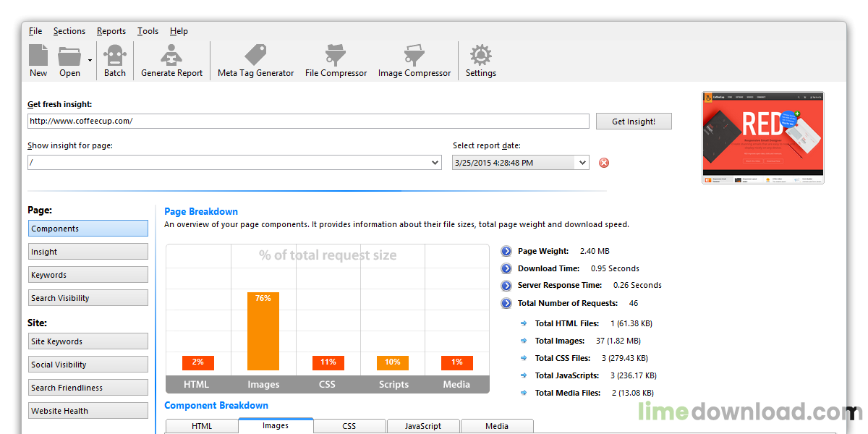Open the Image Compressor tool

coord(414,56)
